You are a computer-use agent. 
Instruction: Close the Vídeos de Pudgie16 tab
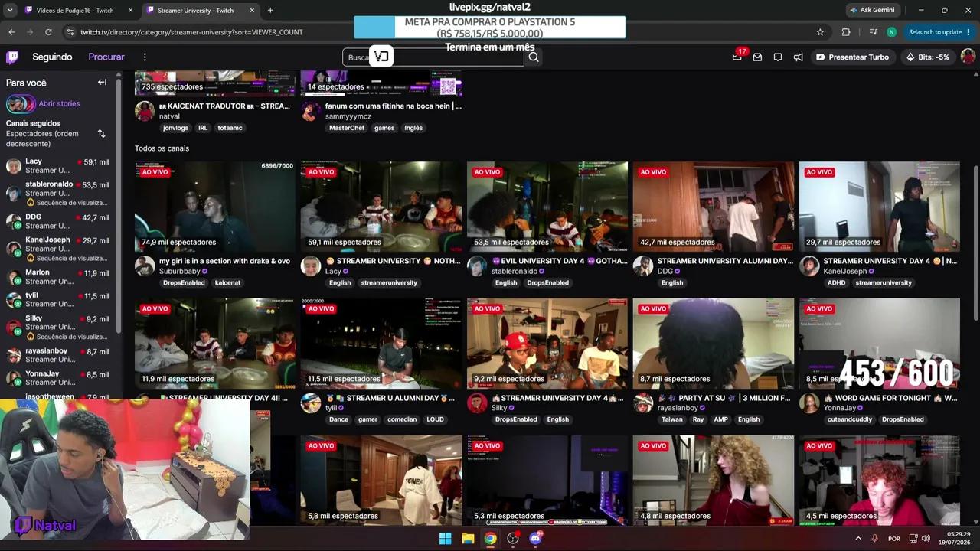point(130,10)
